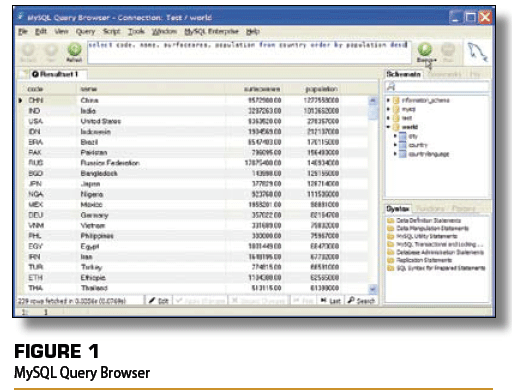Switch to the Bookmarks tab
Viewport: 512px width, 390px height.
445,74
